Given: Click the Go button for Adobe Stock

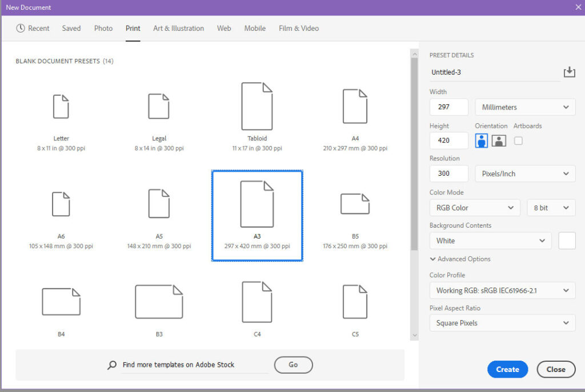Looking at the screenshot, I should pyautogui.click(x=293, y=365).
